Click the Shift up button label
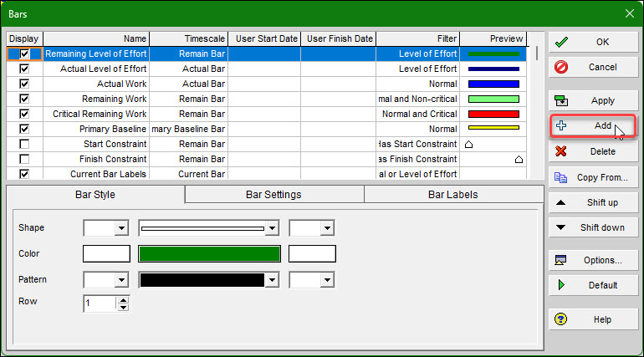Screen dimensions: 644x357 (x=602, y=202)
